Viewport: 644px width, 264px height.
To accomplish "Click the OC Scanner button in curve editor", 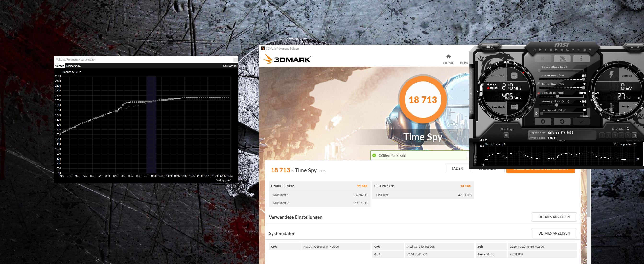I will click(x=230, y=66).
